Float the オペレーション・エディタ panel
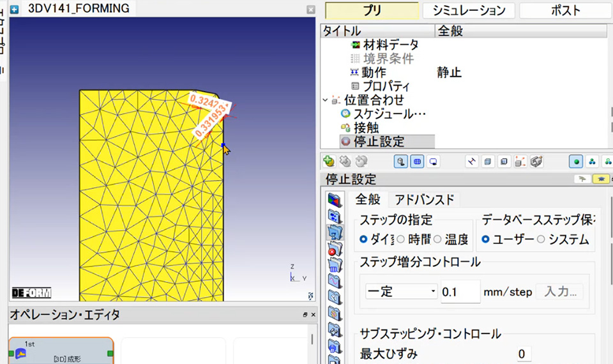The image size is (613, 364). tap(305, 315)
